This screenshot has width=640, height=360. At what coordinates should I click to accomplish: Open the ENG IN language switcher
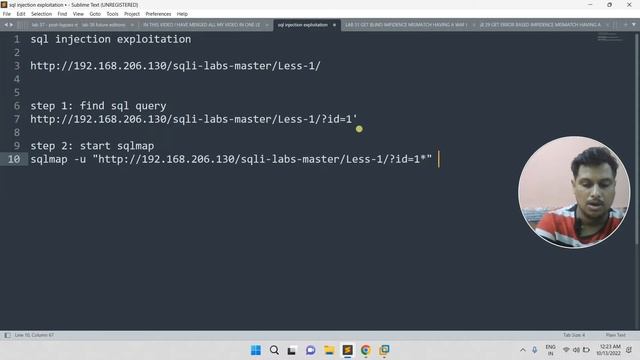click(x=550, y=350)
